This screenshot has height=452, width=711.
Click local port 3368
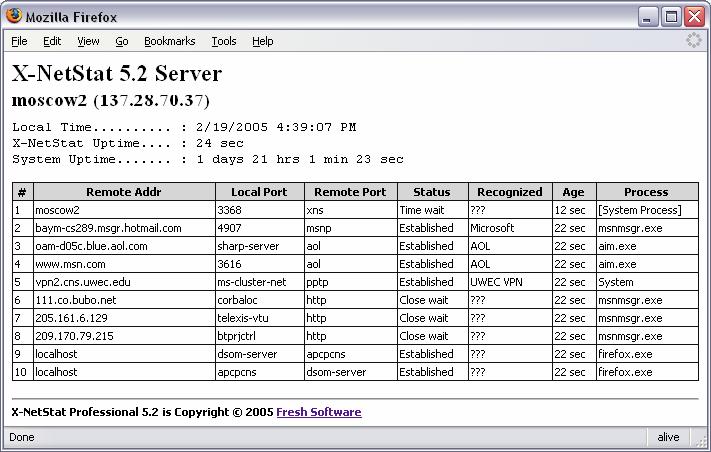[229, 210]
